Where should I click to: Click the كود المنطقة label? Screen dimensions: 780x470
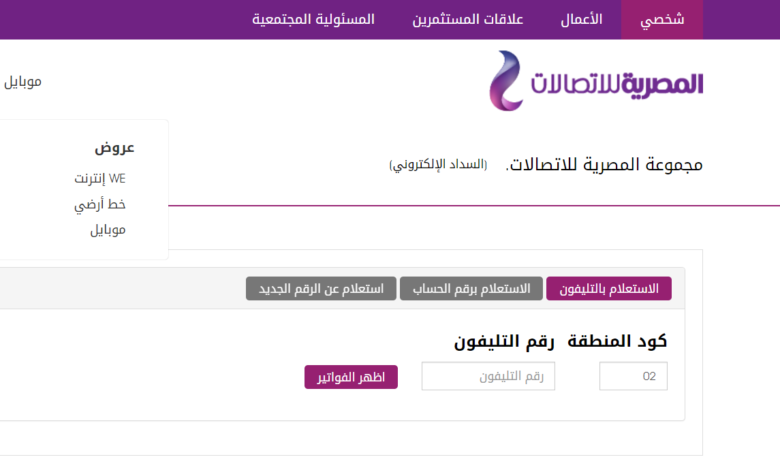coord(617,341)
